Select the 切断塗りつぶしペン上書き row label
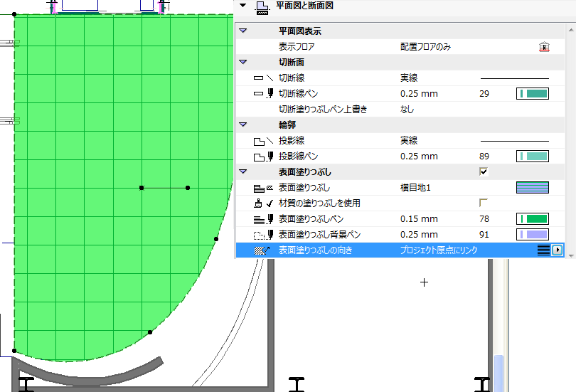This screenshot has height=392, width=576. click(323, 109)
